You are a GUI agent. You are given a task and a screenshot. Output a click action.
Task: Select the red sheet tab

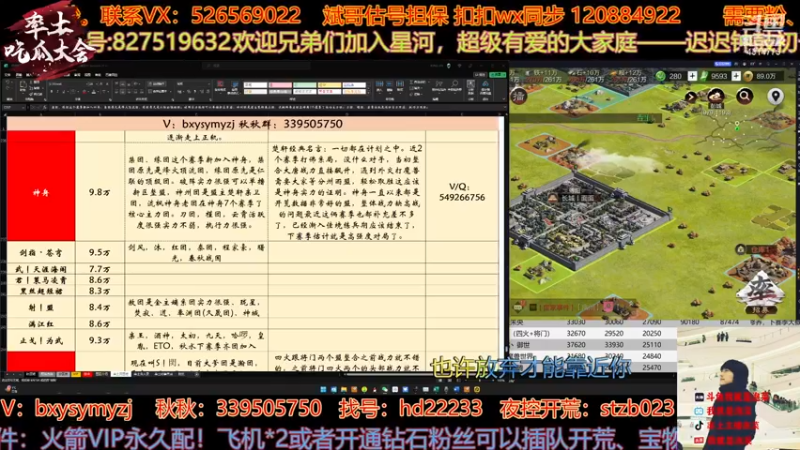(x=87, y=374)
